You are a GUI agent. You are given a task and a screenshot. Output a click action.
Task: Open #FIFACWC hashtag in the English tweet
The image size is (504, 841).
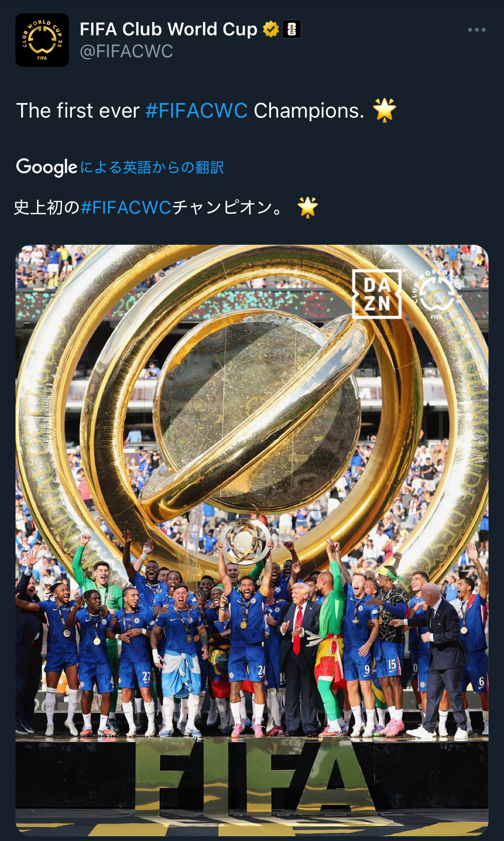click(x=196, y=111)
